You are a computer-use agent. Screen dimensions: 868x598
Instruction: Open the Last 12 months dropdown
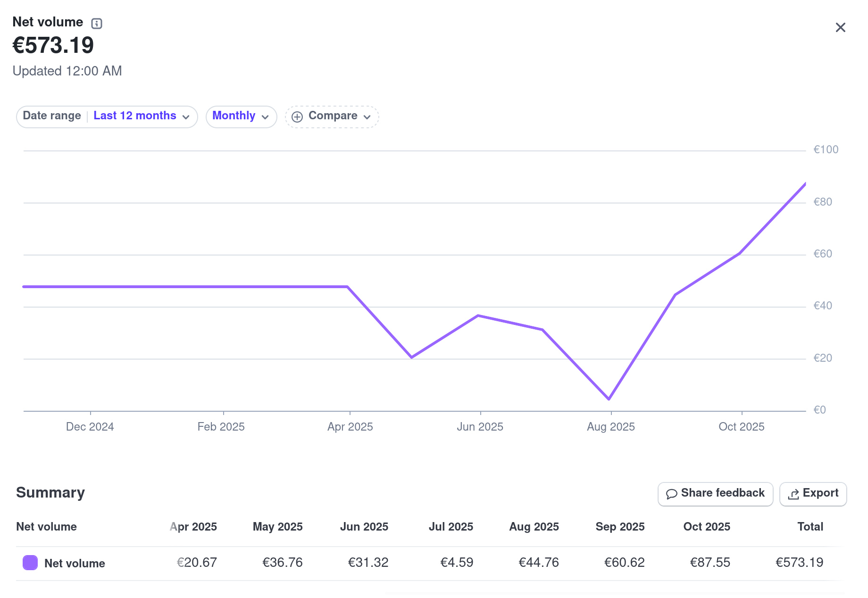141,116
